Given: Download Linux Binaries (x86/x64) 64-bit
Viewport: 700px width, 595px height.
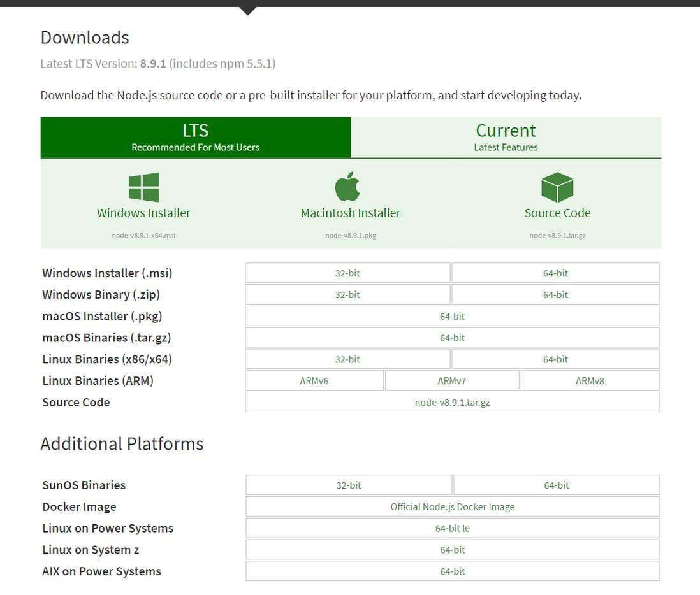Looking at the screenshot, I should point(556,359).
